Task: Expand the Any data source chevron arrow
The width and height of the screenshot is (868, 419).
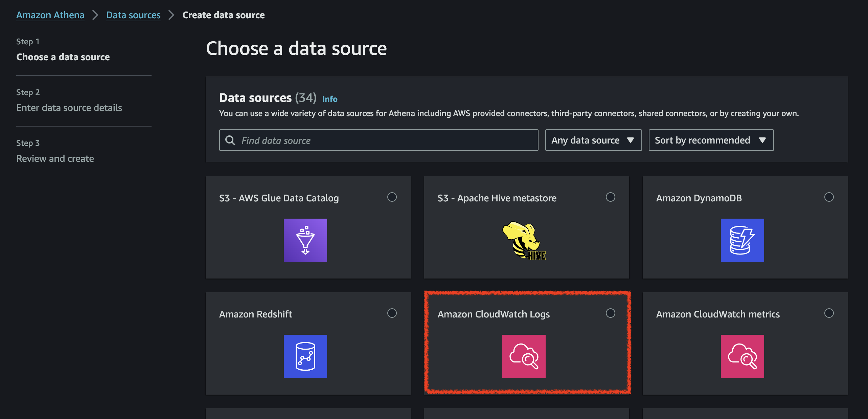Action: (x=631, y=140)
